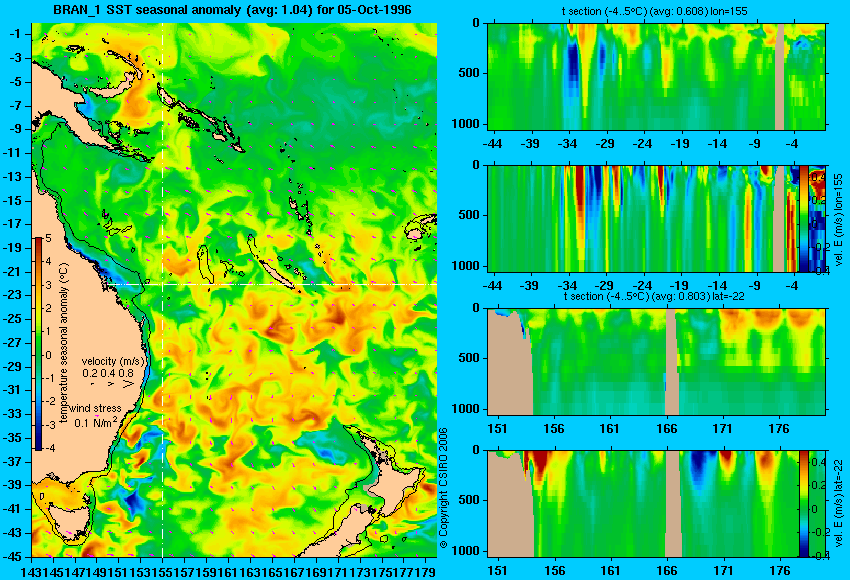Click the '-23' latitude tick on the map axis
The height and width of the screenshot is (580, 850).
pyautogui.click(x=13, y=295)
